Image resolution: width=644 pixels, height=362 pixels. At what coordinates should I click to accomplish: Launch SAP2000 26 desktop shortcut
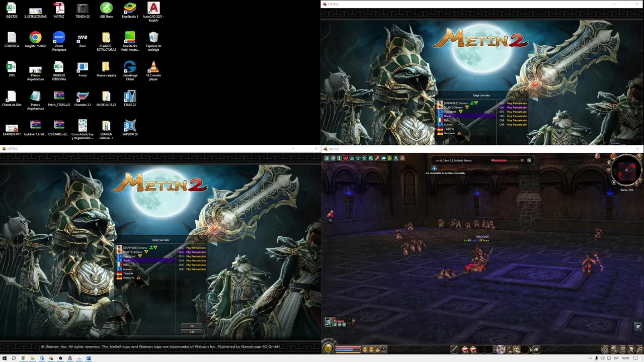130,128
